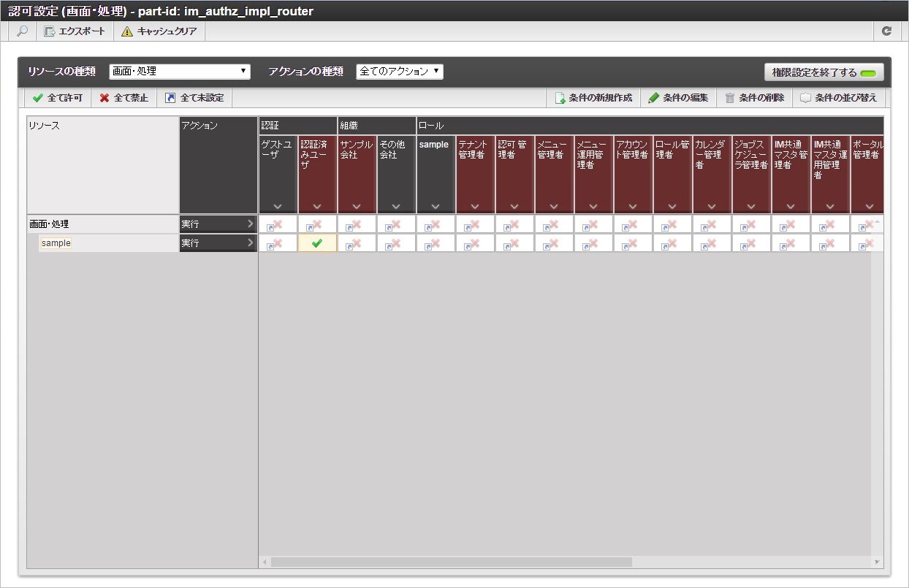
Task: Click the horizontal scrollbar thumb
Action: point(452,562)
